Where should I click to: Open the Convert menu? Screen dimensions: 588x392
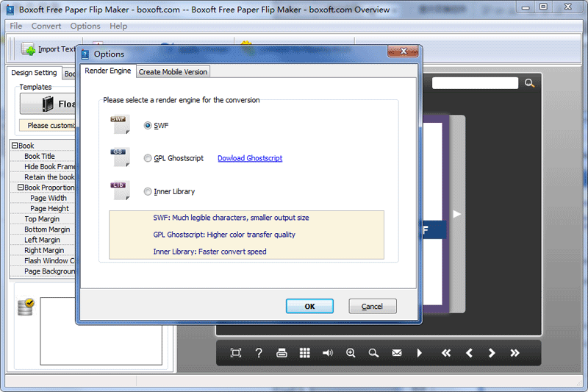tap(46, 26)
